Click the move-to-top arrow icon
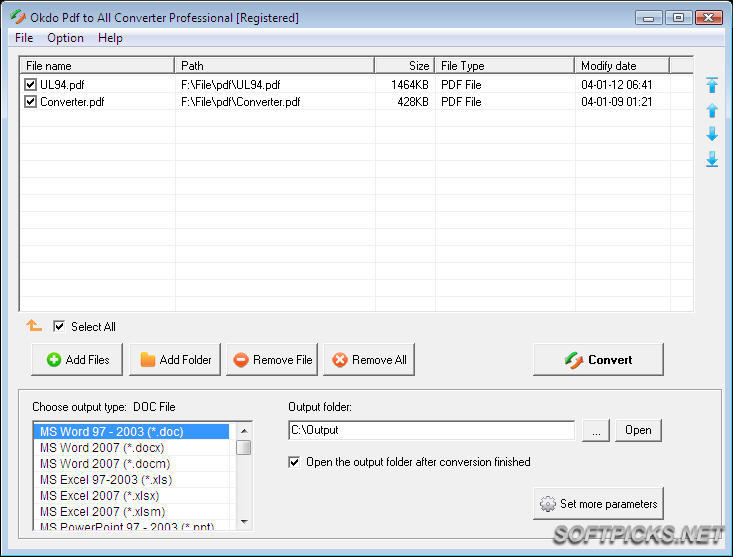This screenshot has height=557, width=733. pyautogui.click(x=711, y=85)
